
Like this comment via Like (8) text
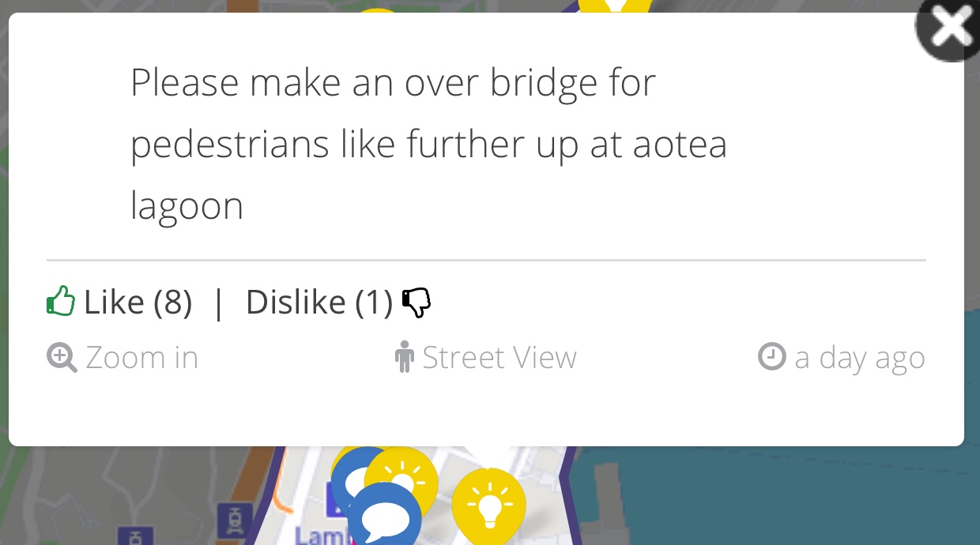coord(138,302)
